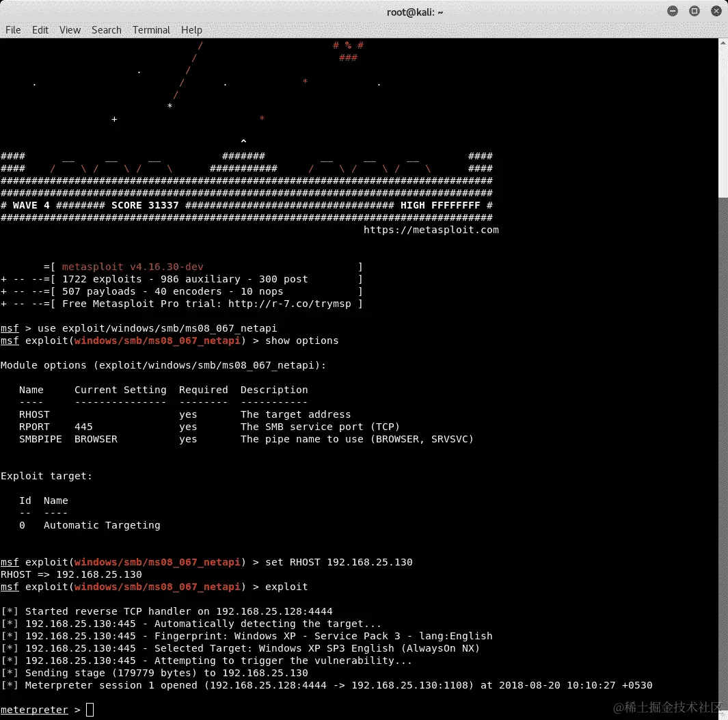Screen dimensions: 728x720
Task: Click the 'Automatically detecting the target...' line
Action: pos(191,624)
